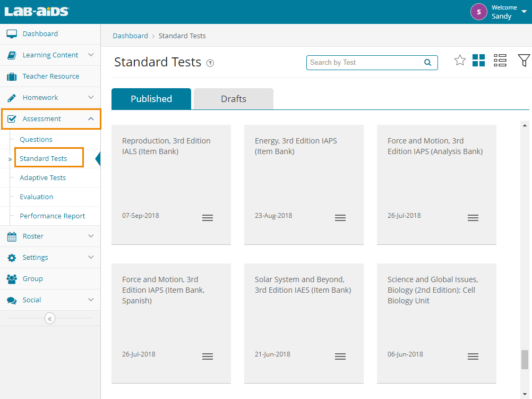The width and height of the screenshot is (532, 399).
Task: Switch to grid view layout
Action: (x=478, y=61)
